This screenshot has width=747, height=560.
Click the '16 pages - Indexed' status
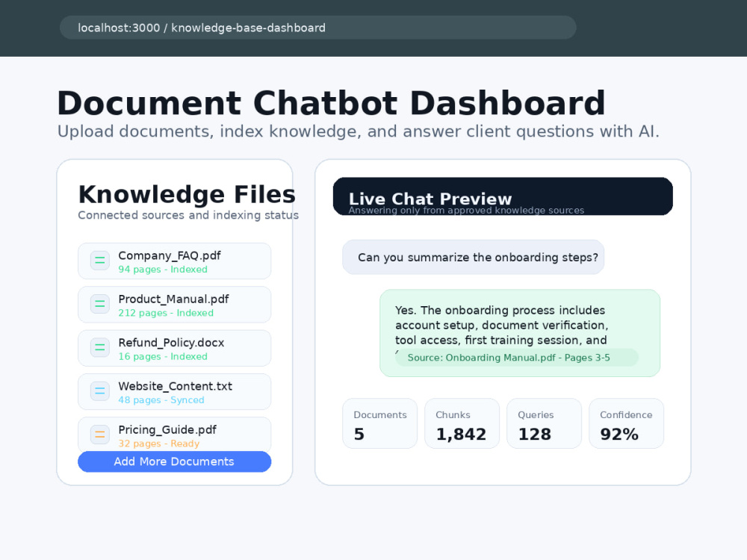[163, 357]
